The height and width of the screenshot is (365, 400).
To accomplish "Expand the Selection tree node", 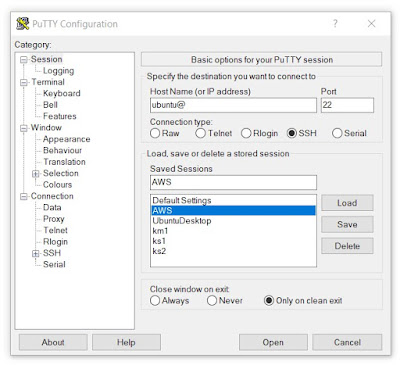I will pos(36,174).
